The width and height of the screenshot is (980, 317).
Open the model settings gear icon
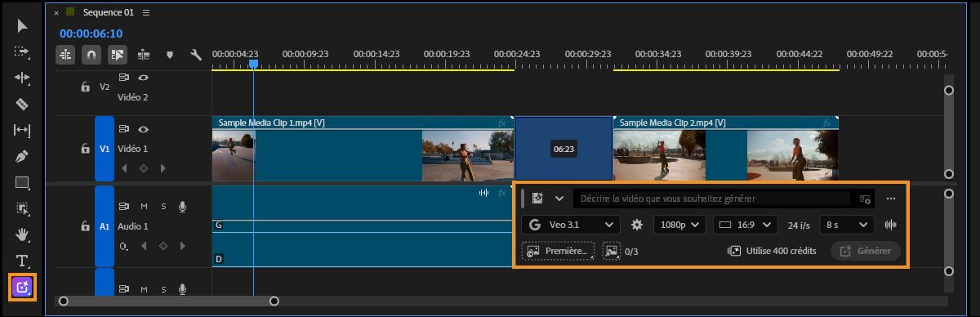637,225
